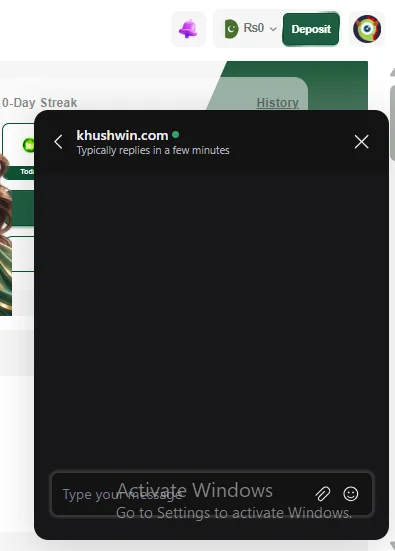This screenshot has height=551, width=395.
Task: Click the attach file paperclip icon
Action: click(323, 494)
